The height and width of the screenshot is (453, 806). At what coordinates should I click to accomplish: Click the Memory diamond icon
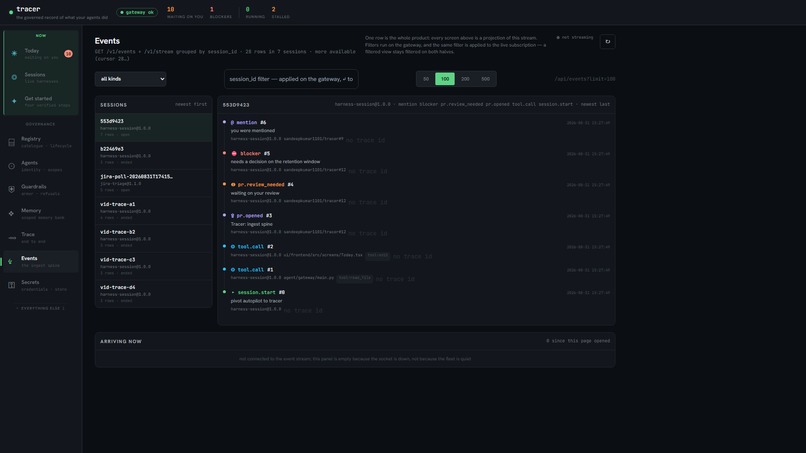(11, 213)
